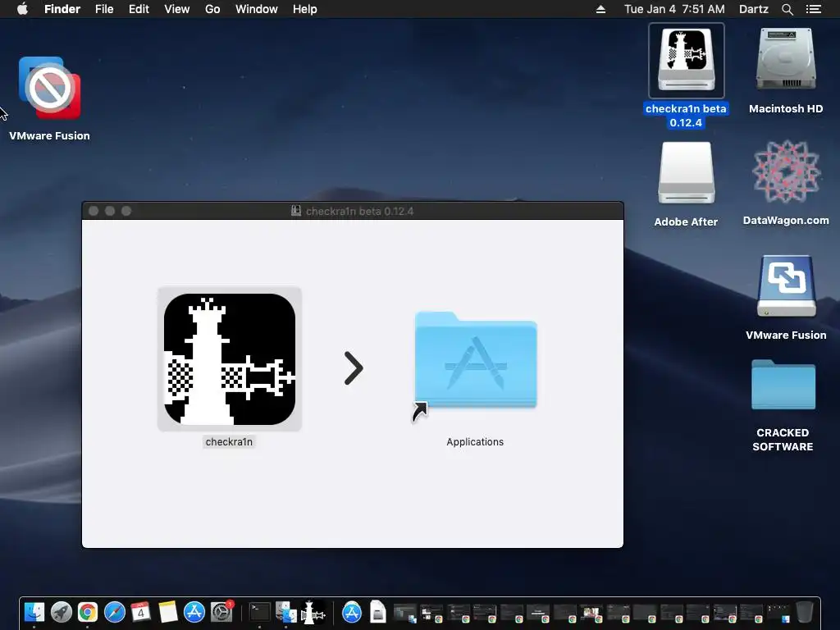Click the eject icon in the menu bar

(601, 9)
